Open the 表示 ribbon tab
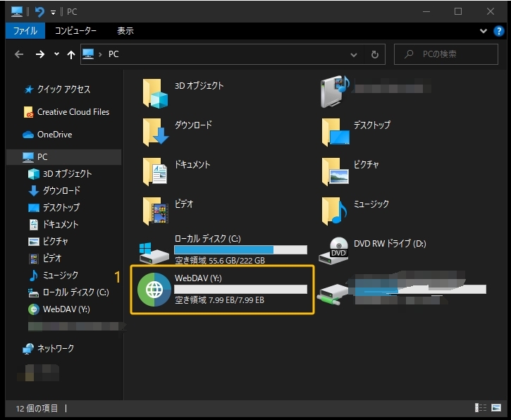This screenshot has width=511, height=420. click(x=125, y=31)
